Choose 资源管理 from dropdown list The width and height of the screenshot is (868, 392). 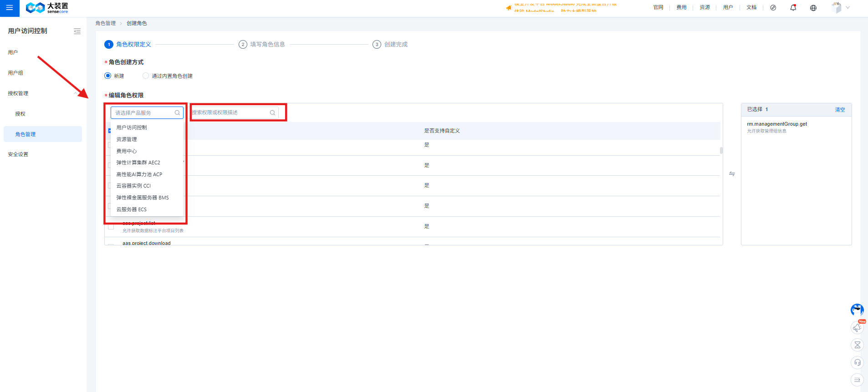pyautogui.click(x=147, y=139)
